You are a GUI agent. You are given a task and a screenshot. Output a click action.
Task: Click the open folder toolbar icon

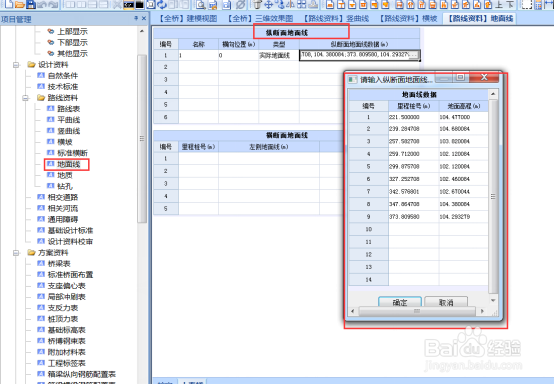click(20, 4)
